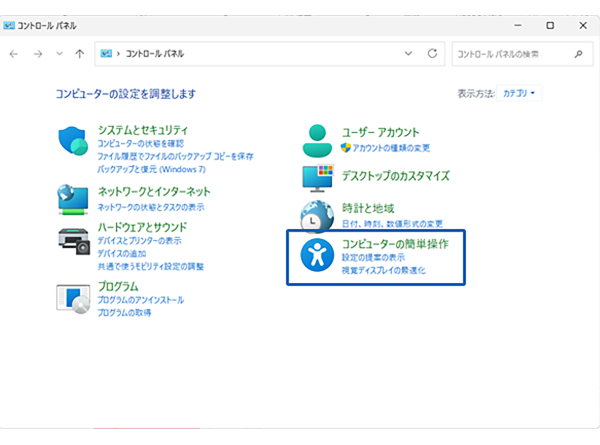Open the システムとセキュリティ shield icon
The height and width of the screenshot is (445, 600).
click(x=73, y=140)
